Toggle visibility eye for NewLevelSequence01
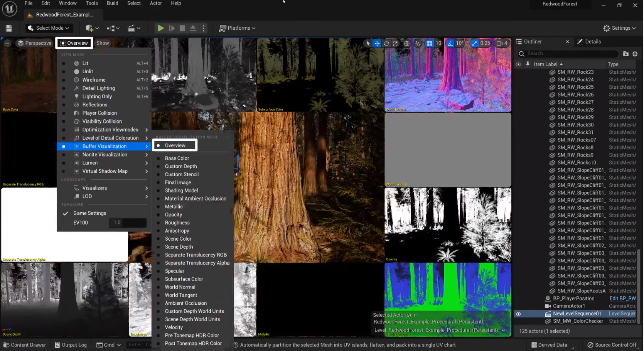This screenshot has height=351, width=644. pos(518,314)
